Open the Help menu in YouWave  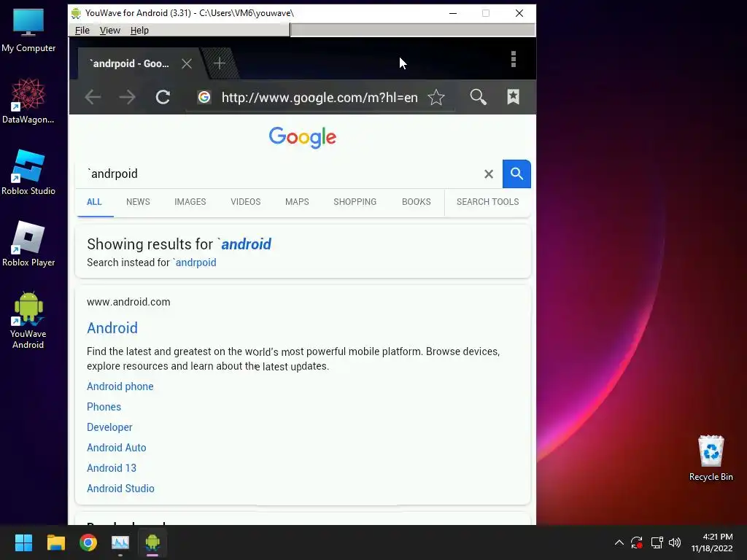click(x=139, y=30)
